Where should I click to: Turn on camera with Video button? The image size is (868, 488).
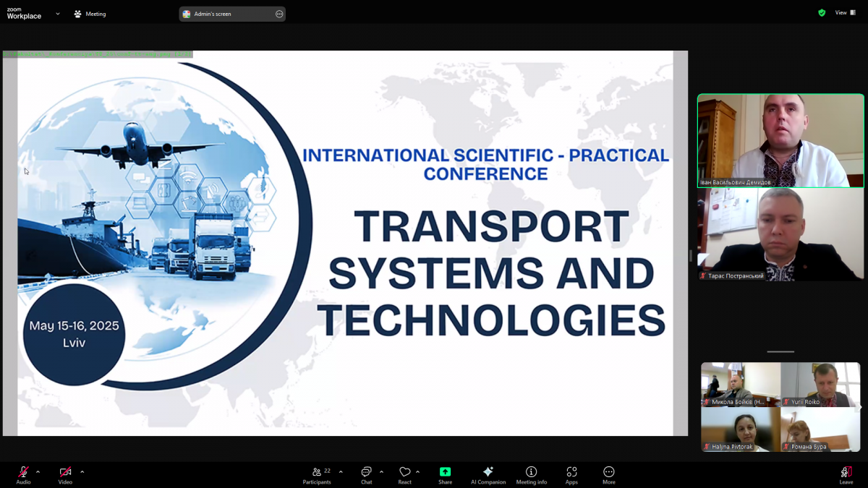point(65,474)
